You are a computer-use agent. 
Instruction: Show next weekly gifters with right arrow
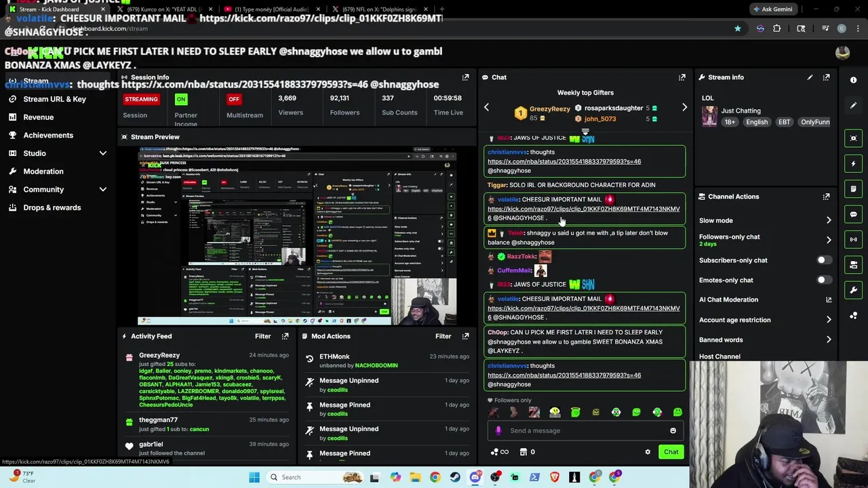684,107
